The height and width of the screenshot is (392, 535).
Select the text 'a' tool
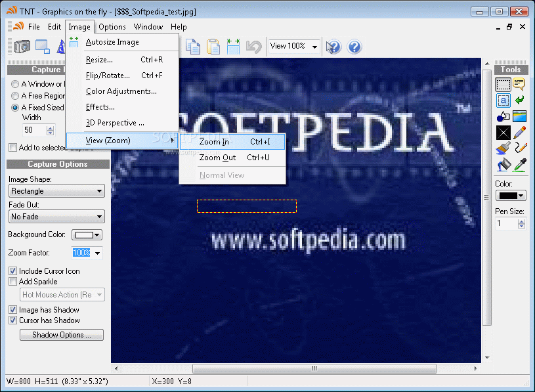click(x=503, y=100)
